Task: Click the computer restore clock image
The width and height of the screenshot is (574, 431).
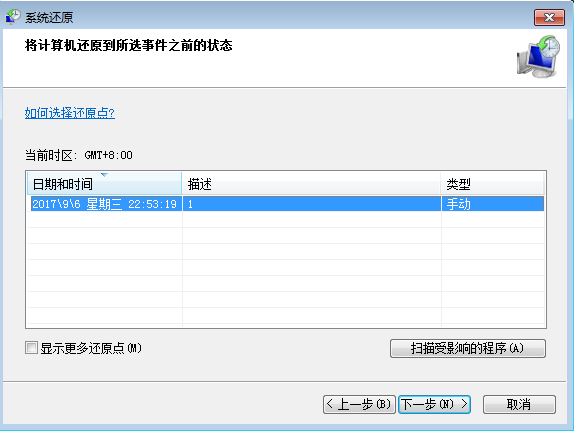Action: coord(538,57)
